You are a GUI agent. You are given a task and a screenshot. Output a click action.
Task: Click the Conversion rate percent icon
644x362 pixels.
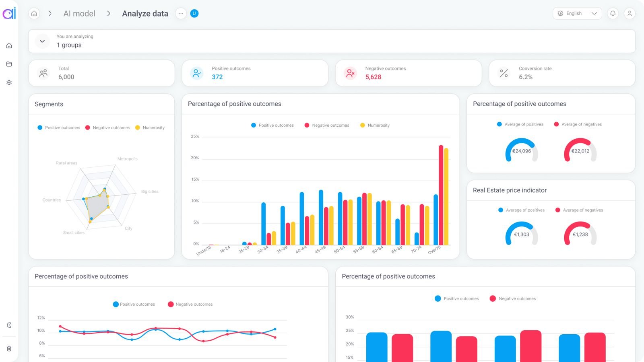tap(504, 73)
